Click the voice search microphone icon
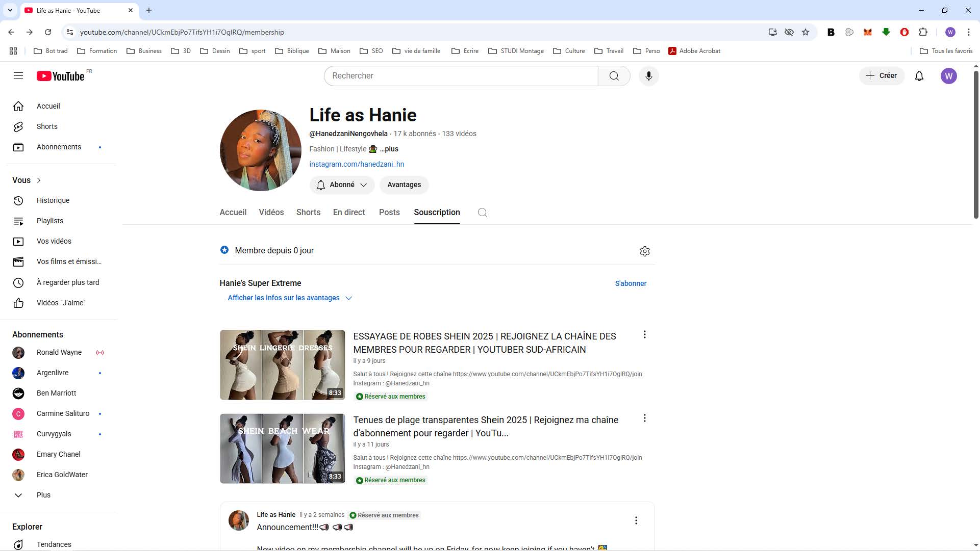The height and width of the screenshot is (551, 980). pyautogui.click(x=648, y=76)
